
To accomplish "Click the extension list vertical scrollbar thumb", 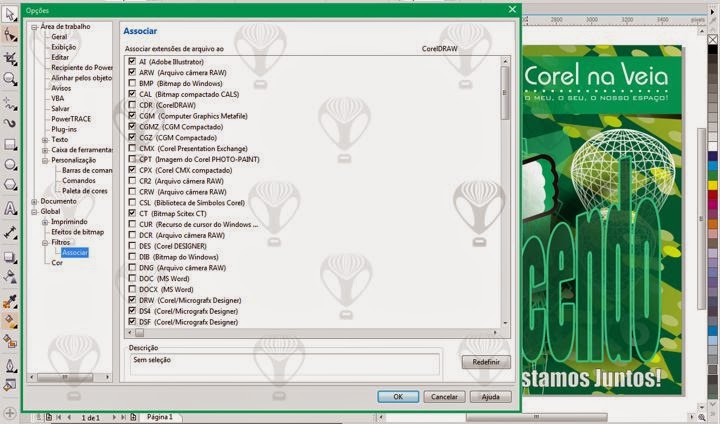I will point(505,93).
